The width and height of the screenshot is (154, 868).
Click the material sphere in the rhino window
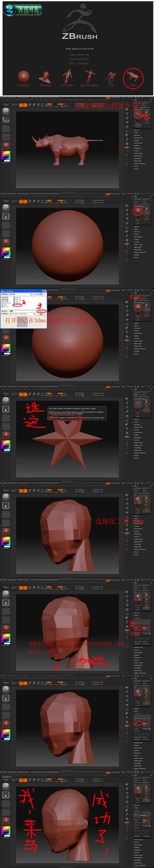[6, 145]
